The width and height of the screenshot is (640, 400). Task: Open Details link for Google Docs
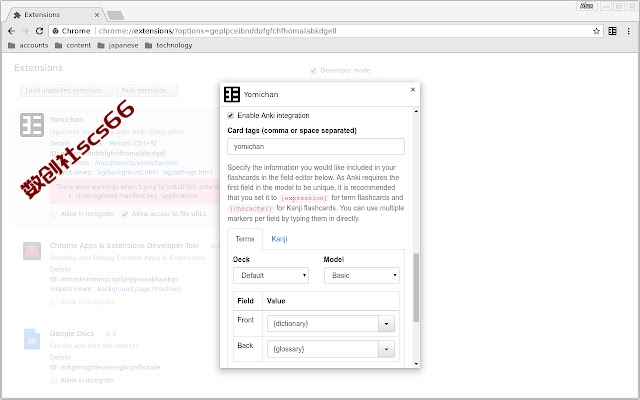[60, 358]
